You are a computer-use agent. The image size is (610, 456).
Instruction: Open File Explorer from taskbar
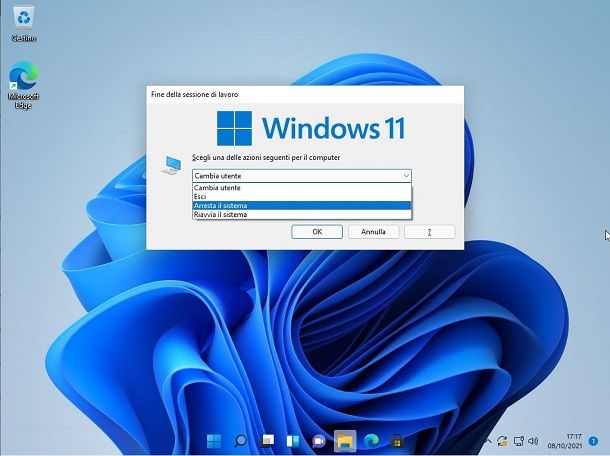(345, 441)
